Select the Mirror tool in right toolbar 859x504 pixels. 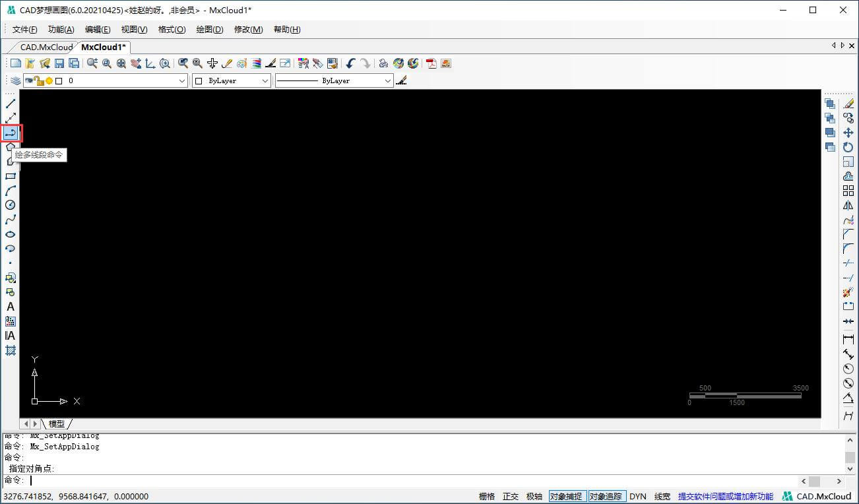click(x=848, y=205)
